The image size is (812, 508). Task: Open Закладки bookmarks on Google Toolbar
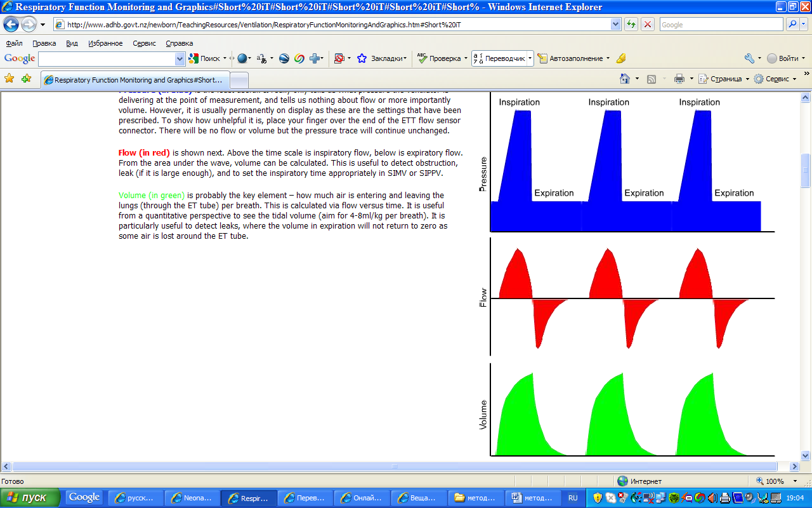click(381, 58)
